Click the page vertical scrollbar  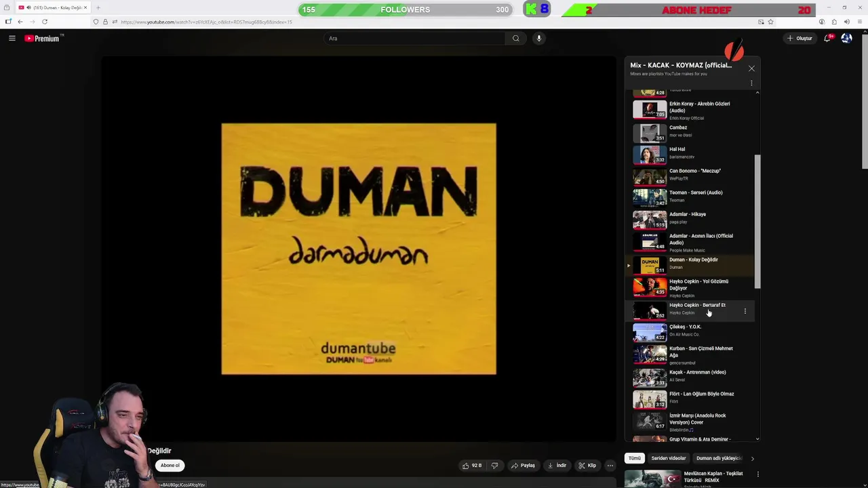[x=864, y=102]
